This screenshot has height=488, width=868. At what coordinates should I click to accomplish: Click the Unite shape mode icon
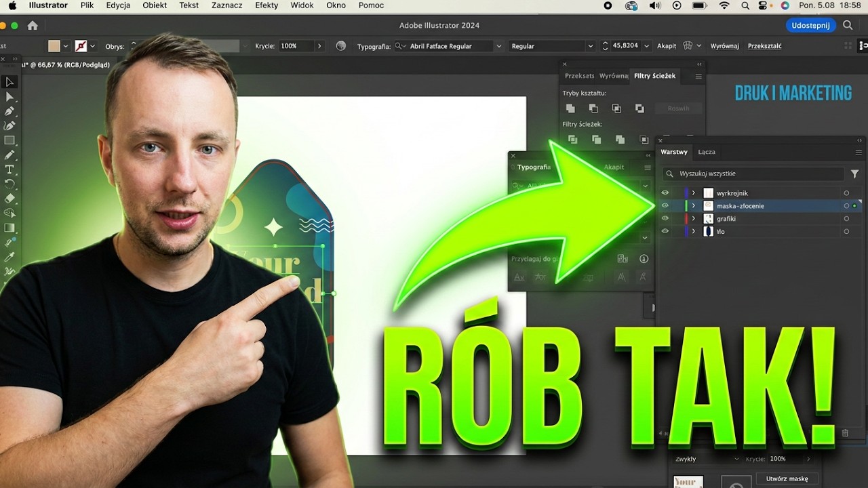[570, 108]
